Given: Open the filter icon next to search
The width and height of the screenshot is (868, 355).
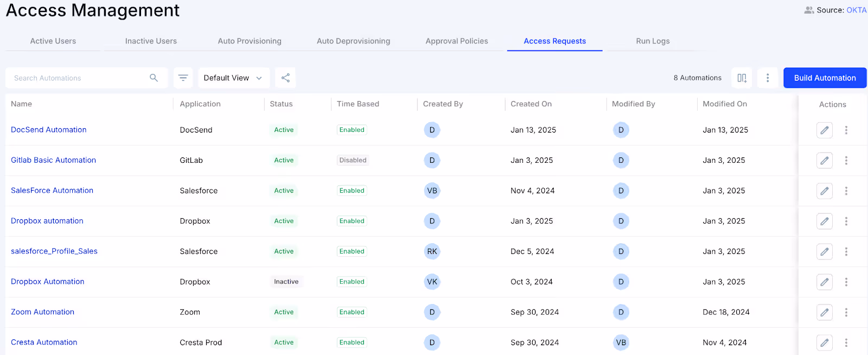Looking at the screenshot, I should [x=183, y=78].
